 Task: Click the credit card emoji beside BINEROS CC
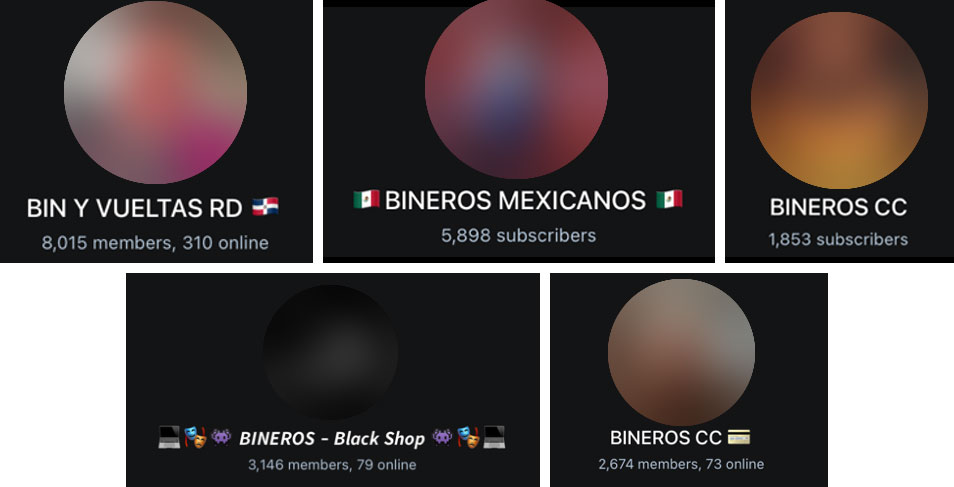click(739, 437)
